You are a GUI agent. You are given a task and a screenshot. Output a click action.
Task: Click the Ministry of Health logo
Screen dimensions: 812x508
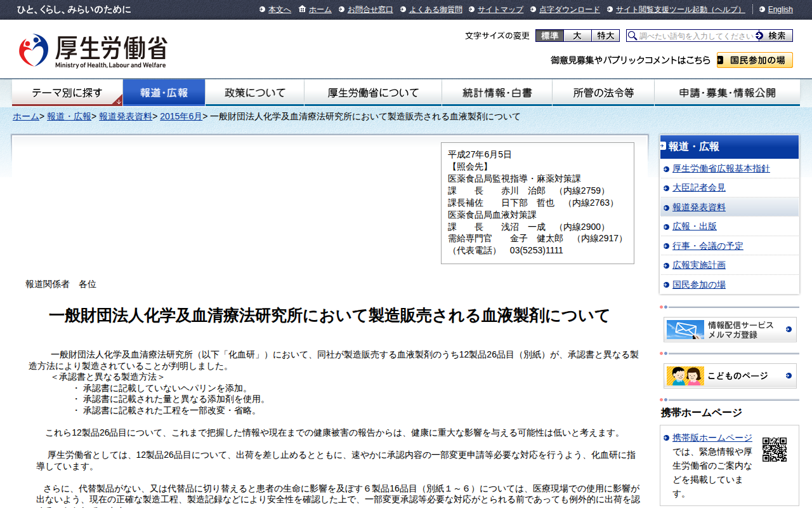coord(93,51)
